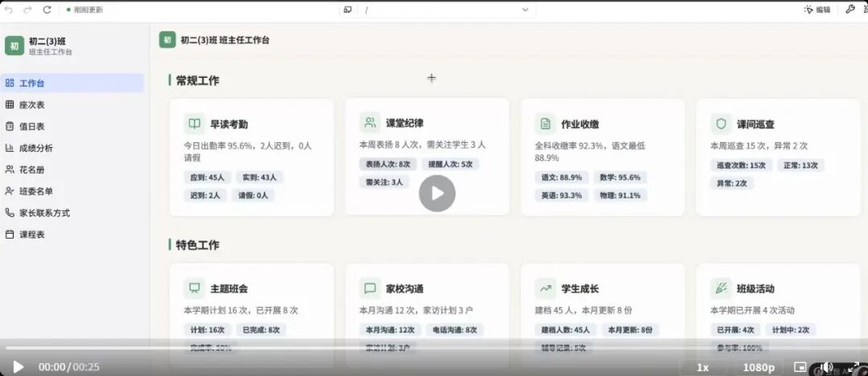Open 值日表 in the sidebar
This screenshot has width=868, height=376.
72,126
